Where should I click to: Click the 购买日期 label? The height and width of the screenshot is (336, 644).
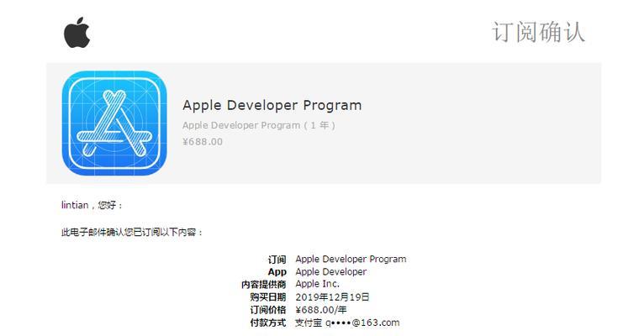coord(268,297)
